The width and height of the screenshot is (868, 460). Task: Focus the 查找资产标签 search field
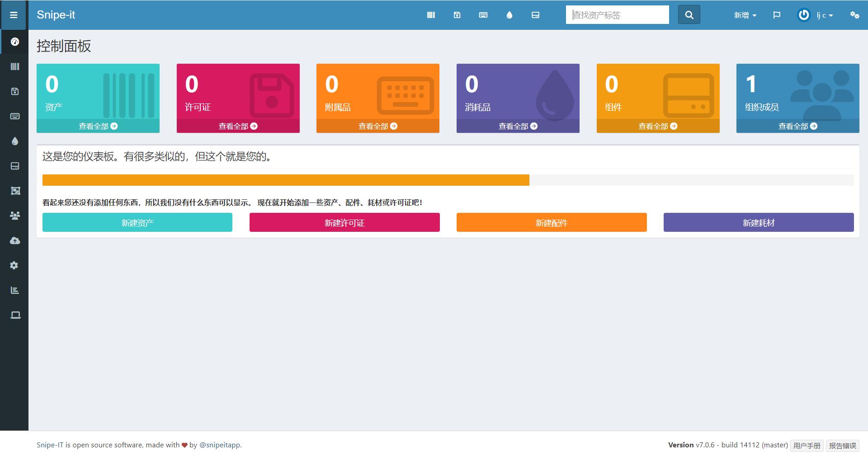(617, 15)
